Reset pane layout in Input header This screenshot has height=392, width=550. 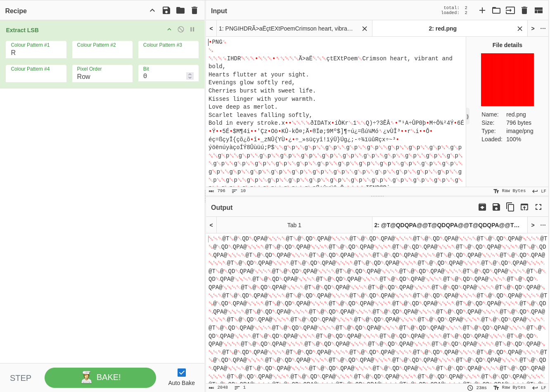point(538,10)
